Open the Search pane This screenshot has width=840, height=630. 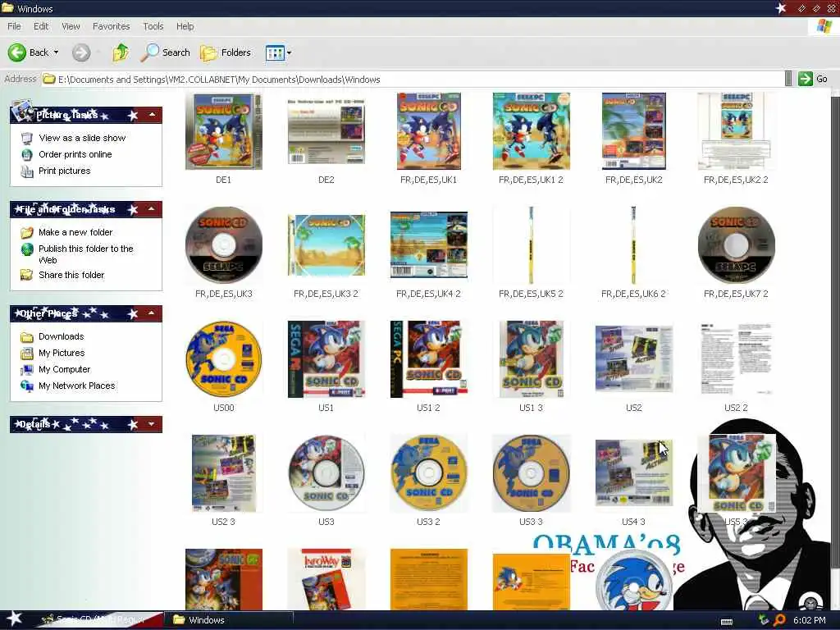pos(166,52)
